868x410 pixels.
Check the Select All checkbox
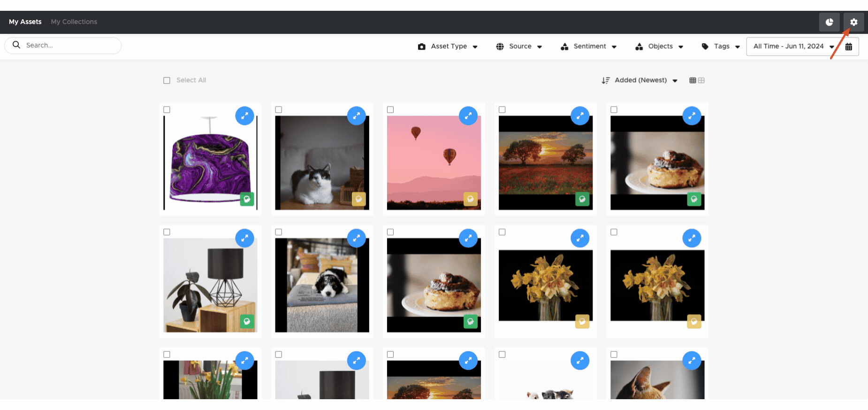pyautogui.click(x=167, y=80)
